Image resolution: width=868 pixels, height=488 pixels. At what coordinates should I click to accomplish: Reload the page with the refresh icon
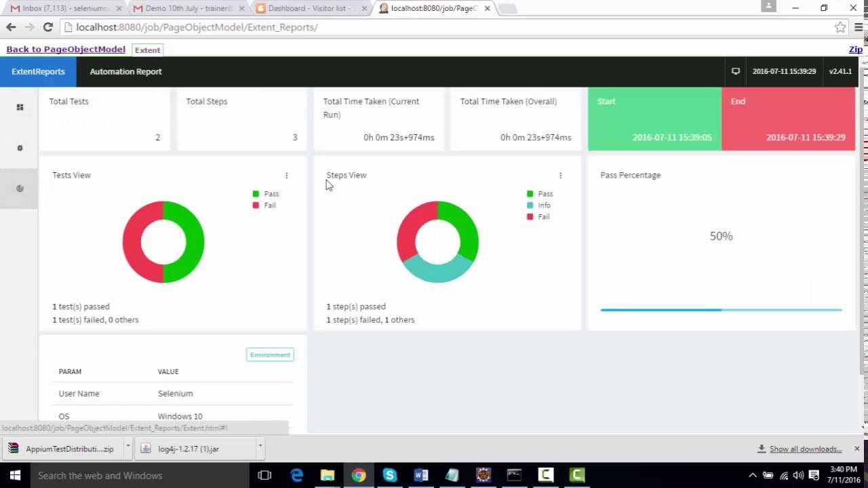pyautogui.click(x=47, y=27)
